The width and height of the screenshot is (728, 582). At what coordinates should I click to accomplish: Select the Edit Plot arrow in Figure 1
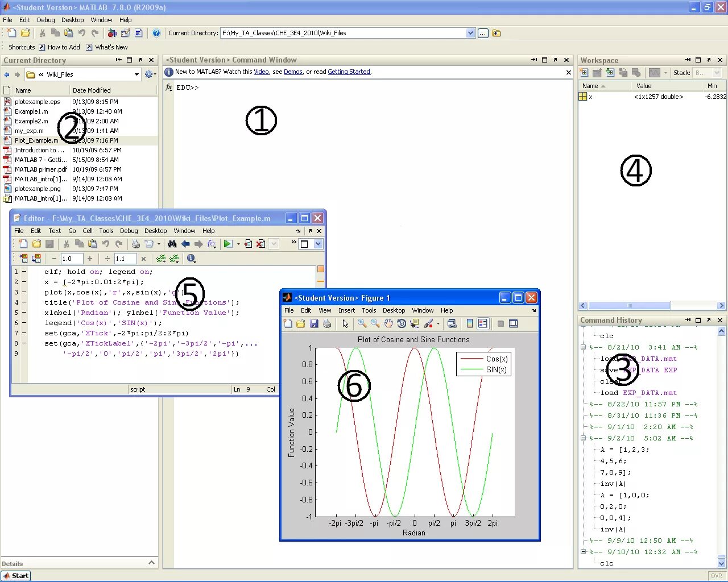(x=345, y=324)
